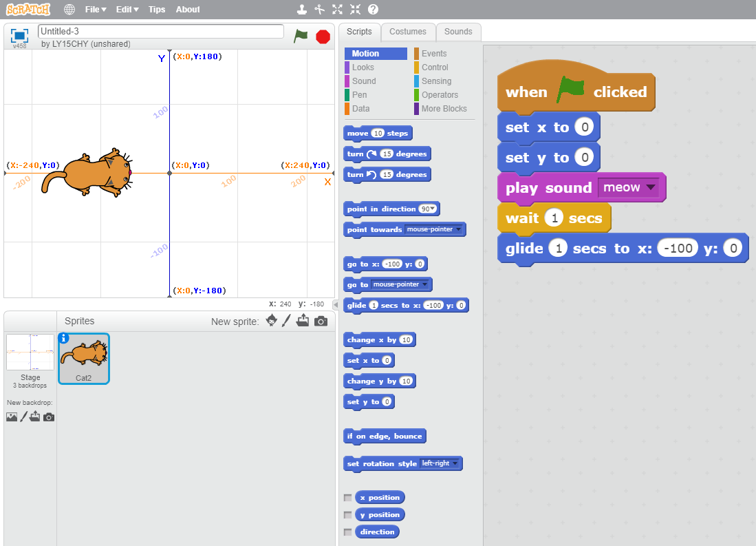Click the green flag to start

(301, 36)
